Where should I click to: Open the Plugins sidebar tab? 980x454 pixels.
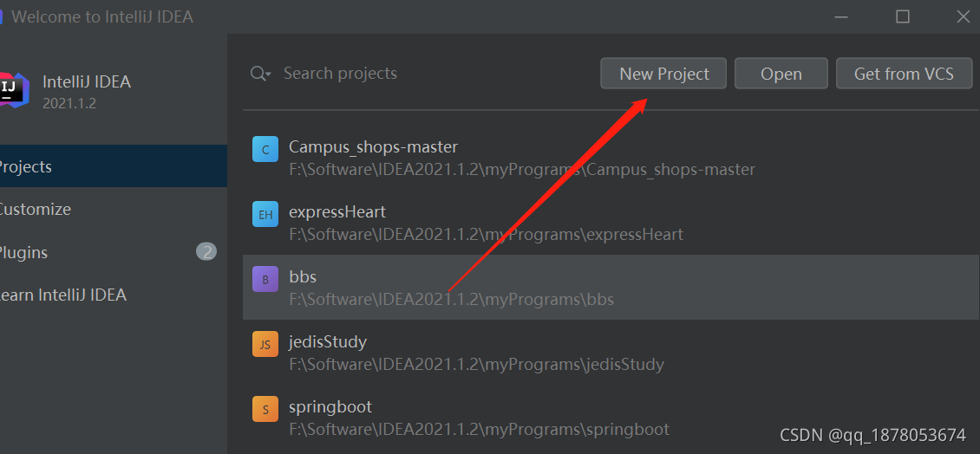113,252
